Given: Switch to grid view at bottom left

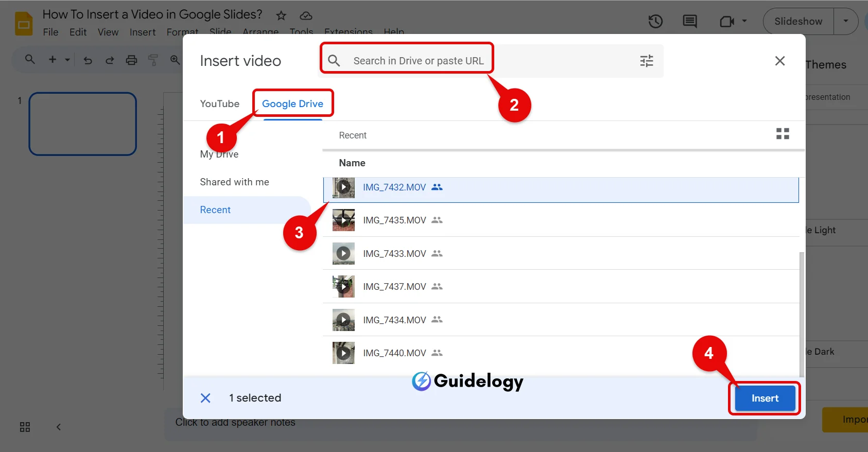Looking at the screenshot, I should point(25,427).
